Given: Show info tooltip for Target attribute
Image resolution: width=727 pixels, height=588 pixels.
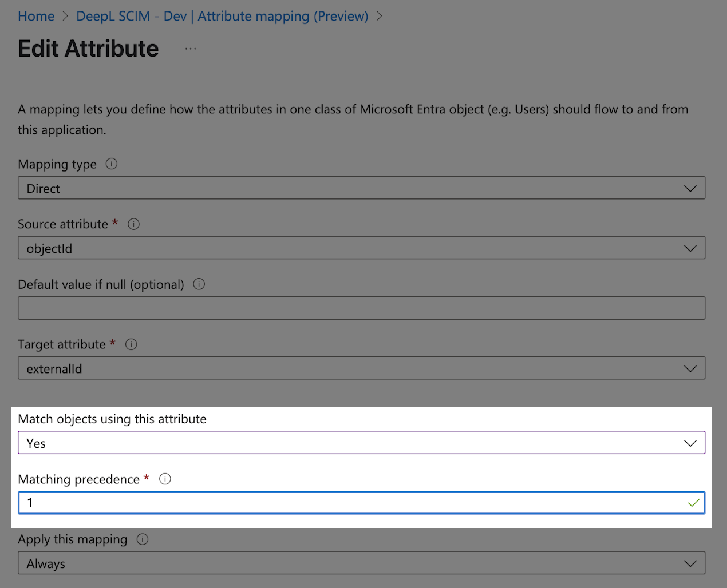Looking at the screenshot, I should (131, 344).
